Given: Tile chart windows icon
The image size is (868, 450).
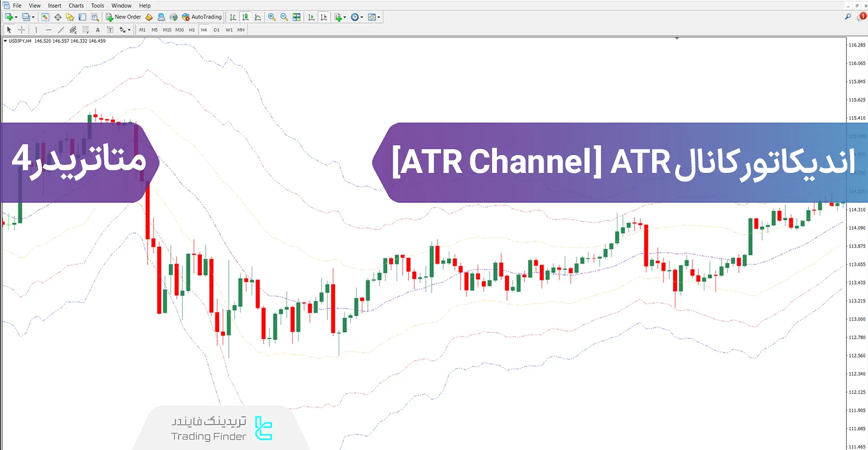Looking at the screenshot, I should point(297,17).
